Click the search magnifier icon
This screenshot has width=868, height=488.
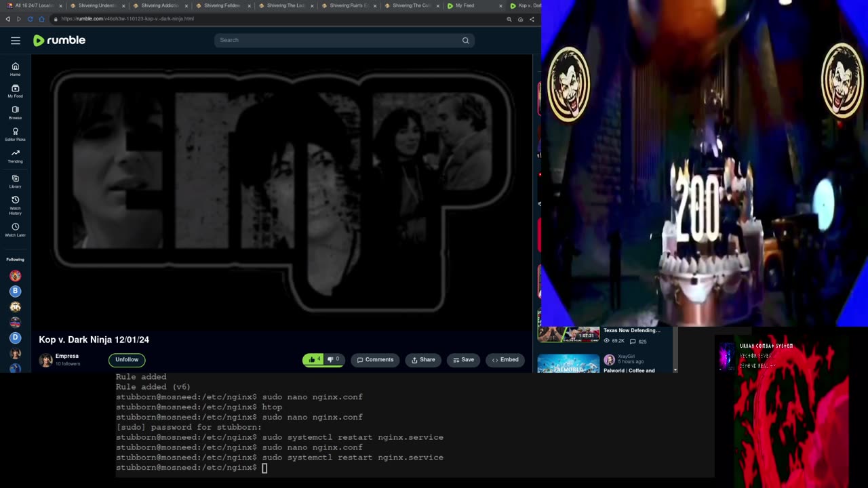[x=465, y=40]
